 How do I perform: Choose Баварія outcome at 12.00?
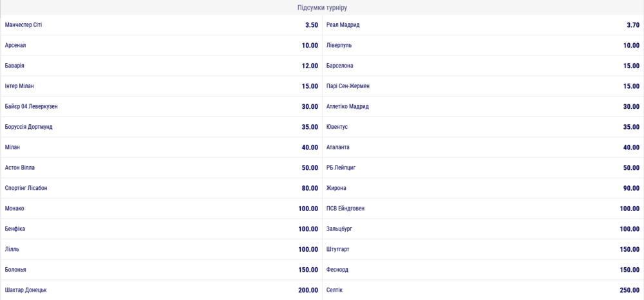pyautogui.click(x=162, y=66)
